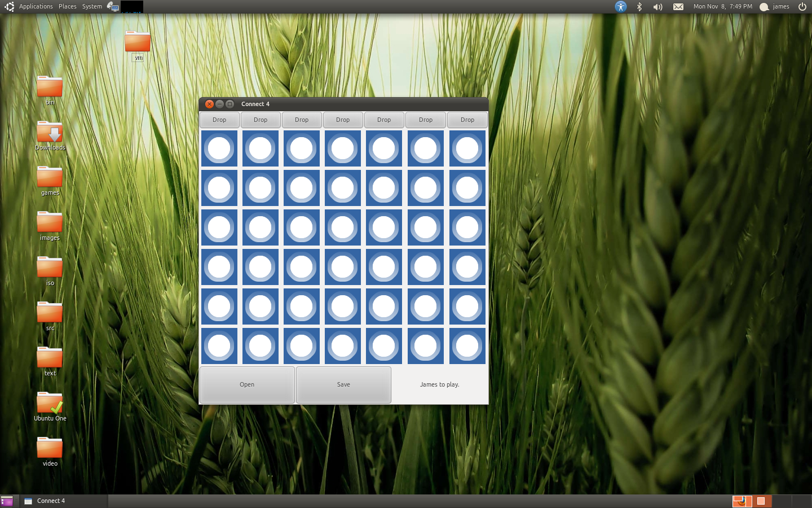Open the bin folder on desktop
Viewport: 812px width, 508px height.
click(50, 87)
